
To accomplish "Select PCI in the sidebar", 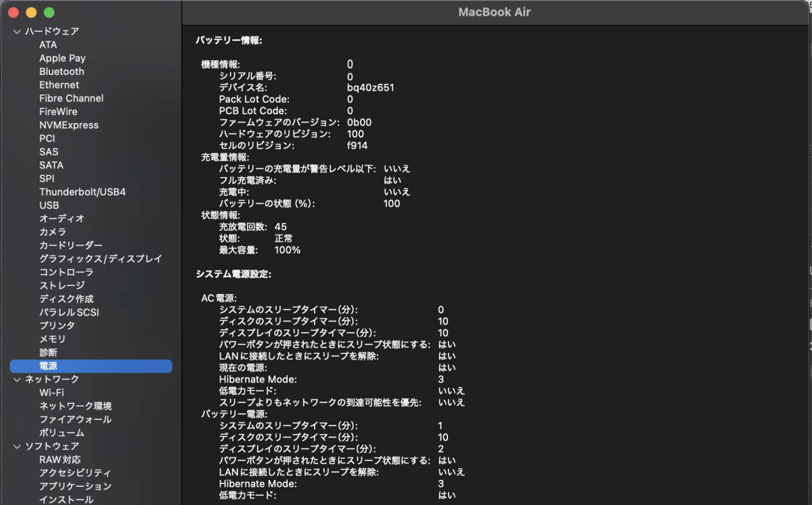I will pyautogui.click(x=47, y=138).
